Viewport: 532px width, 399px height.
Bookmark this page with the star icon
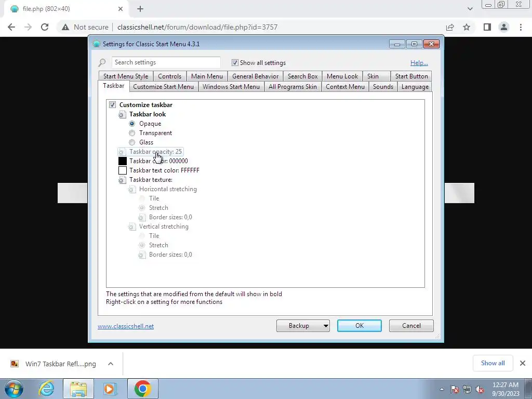(x=467, y=27)
